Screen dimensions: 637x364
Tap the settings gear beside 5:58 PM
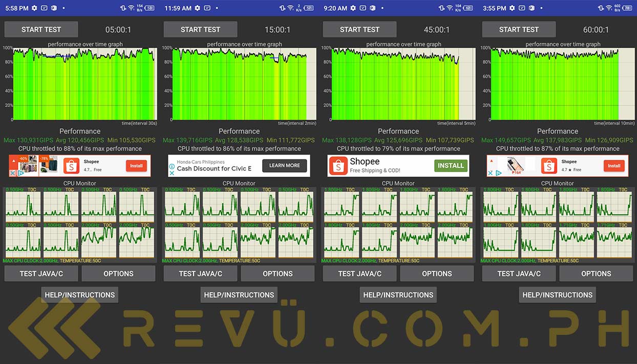34,8
